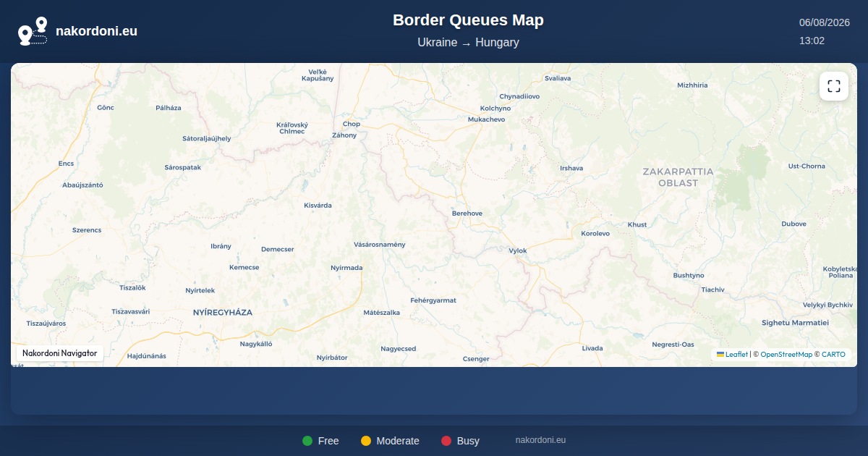Open the OpenStreetMap attribution link
The image size is (868, 456).
click(786, 355)
